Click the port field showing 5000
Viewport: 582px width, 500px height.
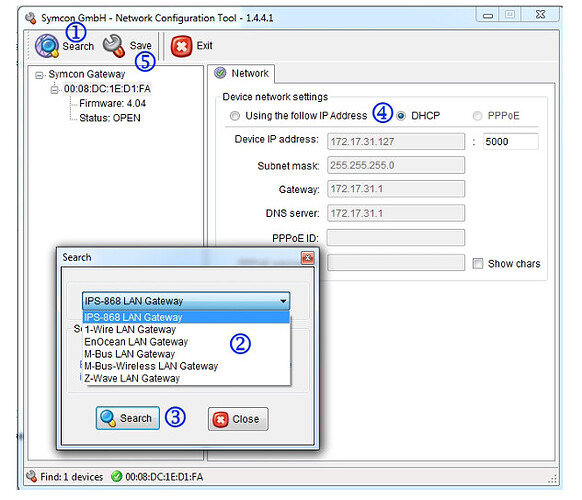[x=510, y=141]
